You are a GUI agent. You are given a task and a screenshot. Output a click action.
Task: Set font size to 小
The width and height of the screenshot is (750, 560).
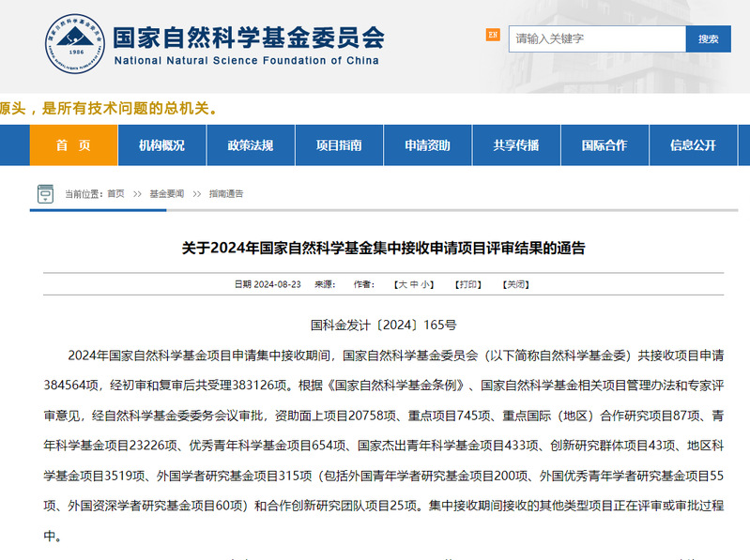tap(424, 284)
